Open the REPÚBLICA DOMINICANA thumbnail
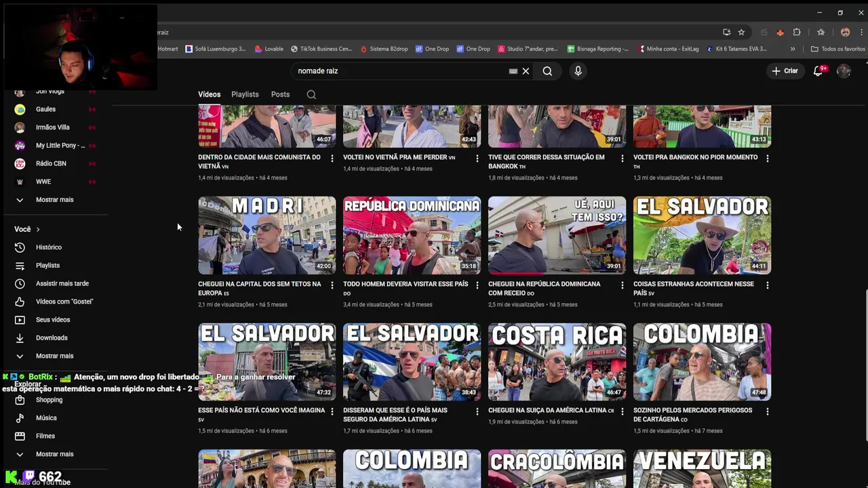Viewport: 868px width, 488px height. (412, 235)
